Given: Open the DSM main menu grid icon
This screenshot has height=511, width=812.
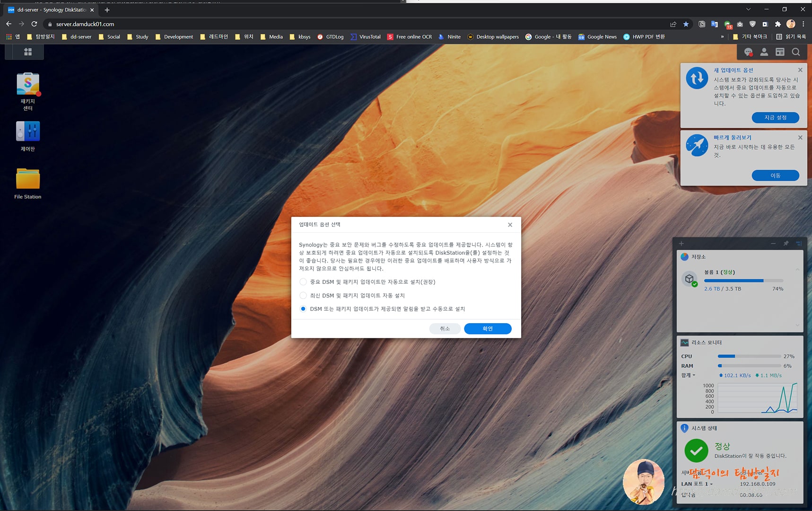Looking at the screenshot, I should tap(27, 52).
